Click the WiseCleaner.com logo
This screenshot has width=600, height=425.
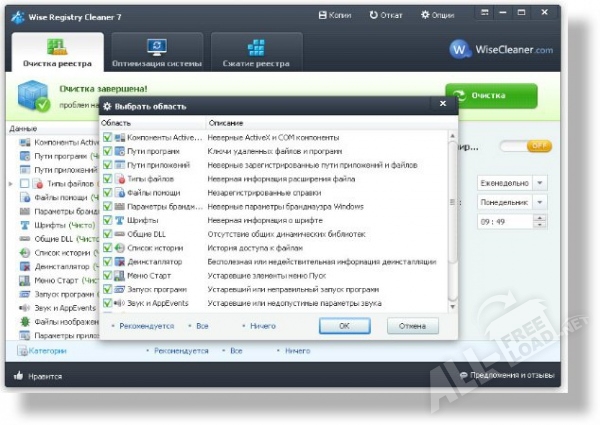pyautogui.click(x=501, y=49)
